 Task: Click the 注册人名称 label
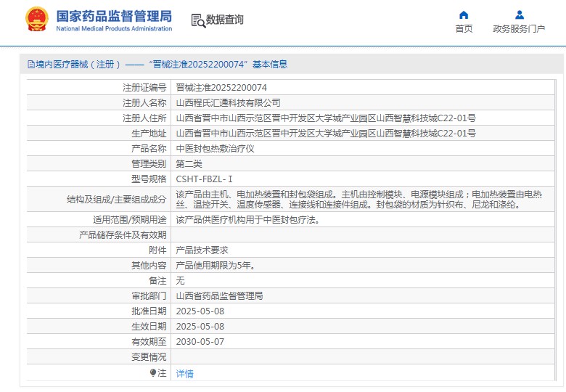[x=144, y=103]
